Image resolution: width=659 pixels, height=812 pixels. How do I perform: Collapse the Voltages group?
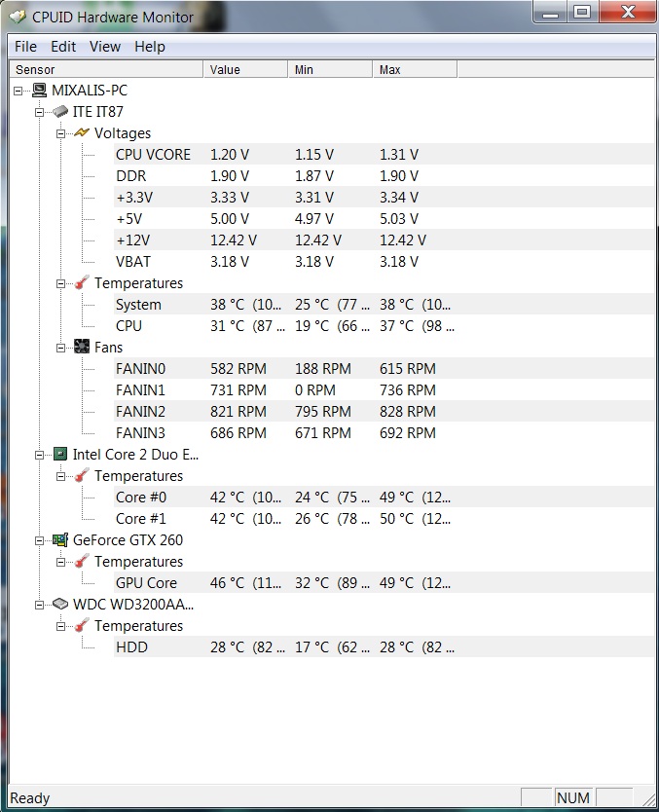pos(60,133)
